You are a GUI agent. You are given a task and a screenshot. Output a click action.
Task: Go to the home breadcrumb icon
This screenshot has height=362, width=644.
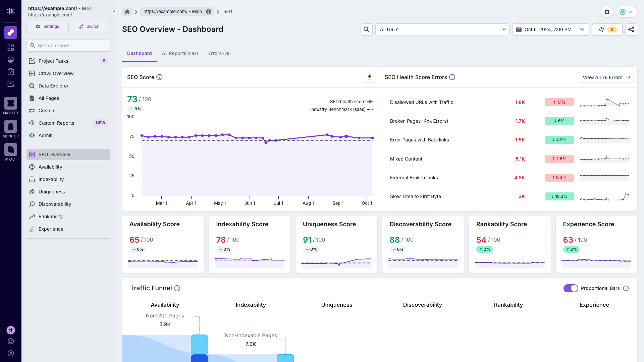click(x=127, y=12)
